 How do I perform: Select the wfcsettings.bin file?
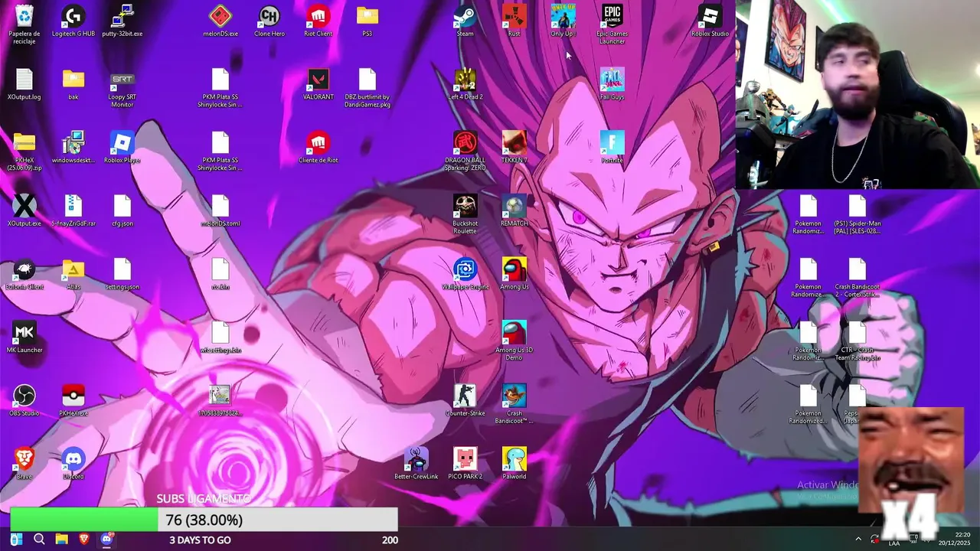220,337
